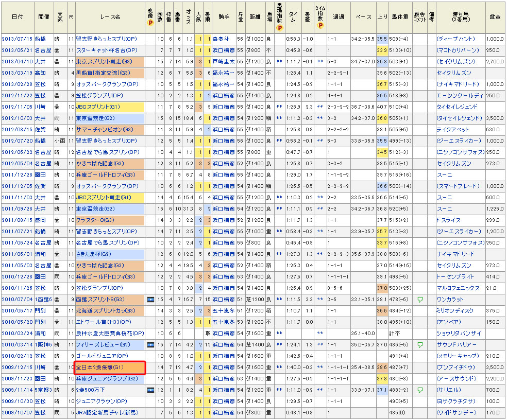Image resolution: width=507 pixels, height=420 pixels.
Task: Open winner horse ワンカラット
Action: [450, 300]
